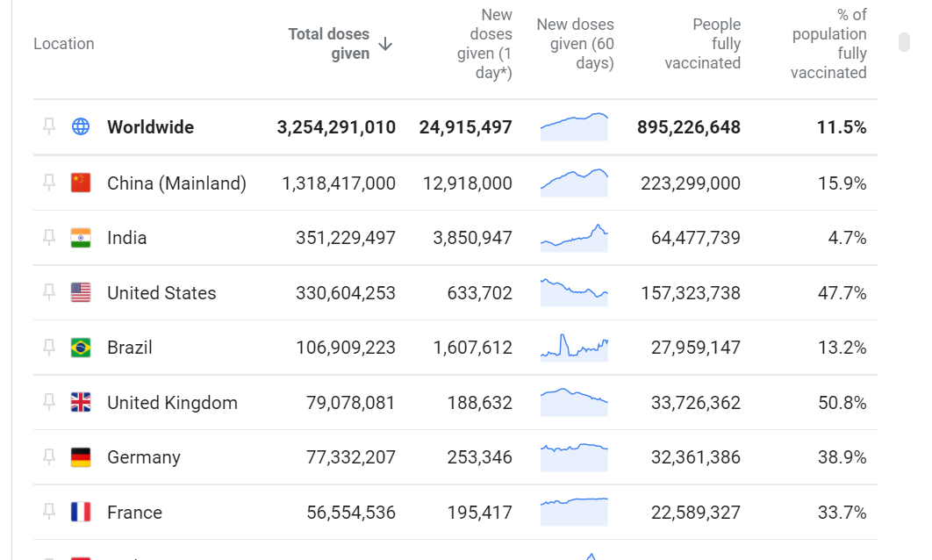Sort by Location column header
Viewport: 932px width, 560px height.
63,43
